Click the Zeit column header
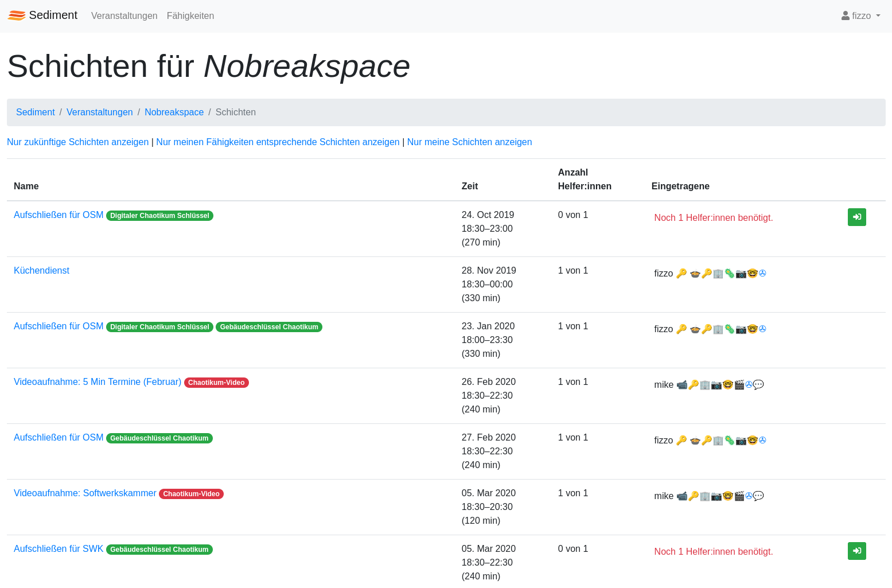892x588 pixels. tap(470, 186)
